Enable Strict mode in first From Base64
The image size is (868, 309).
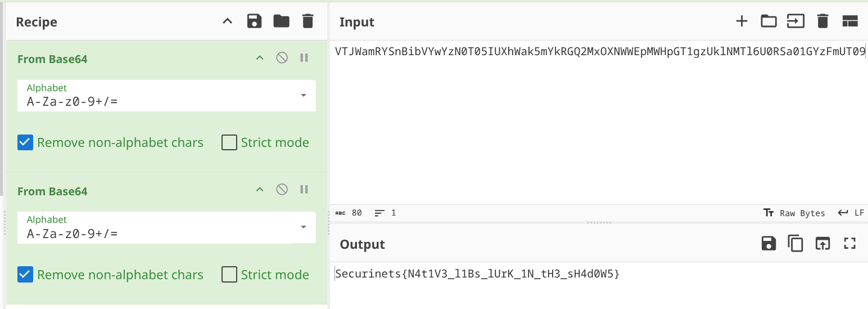229,142
